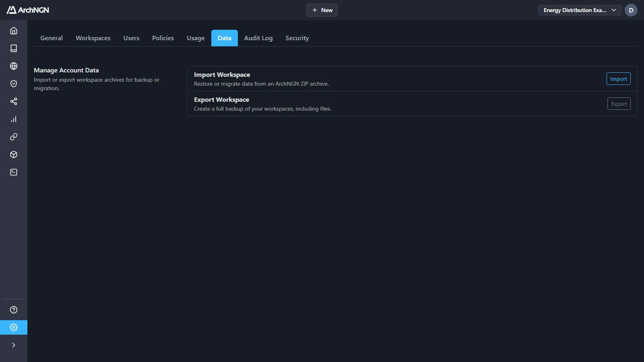The width and height of the screenshot is (644, 362).
Task: Open the user avatar D menu
Action: point(631,10)
